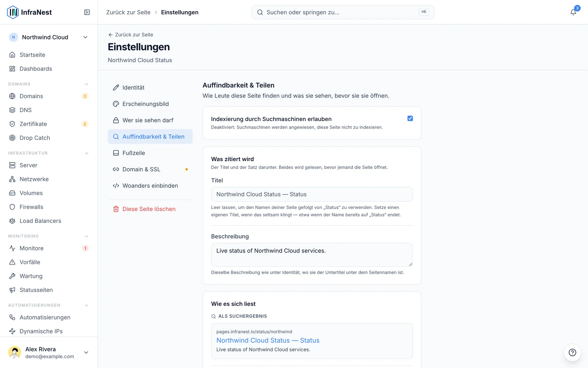
Task: Click the Erscheinungsbild palette icon
Action: 116,104
